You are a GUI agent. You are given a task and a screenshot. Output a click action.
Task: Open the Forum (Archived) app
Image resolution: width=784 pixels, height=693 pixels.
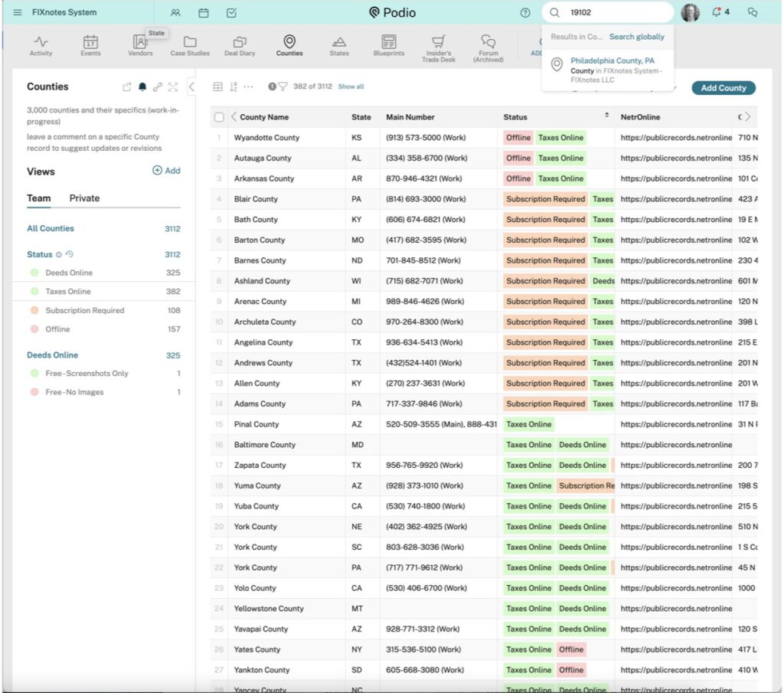pyautogui.click(x=488, y=48)
